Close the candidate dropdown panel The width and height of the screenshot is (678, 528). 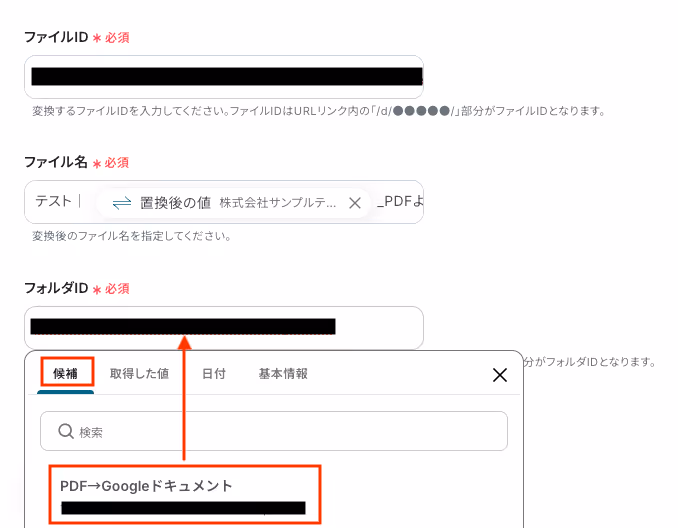[x=499, y=375]
